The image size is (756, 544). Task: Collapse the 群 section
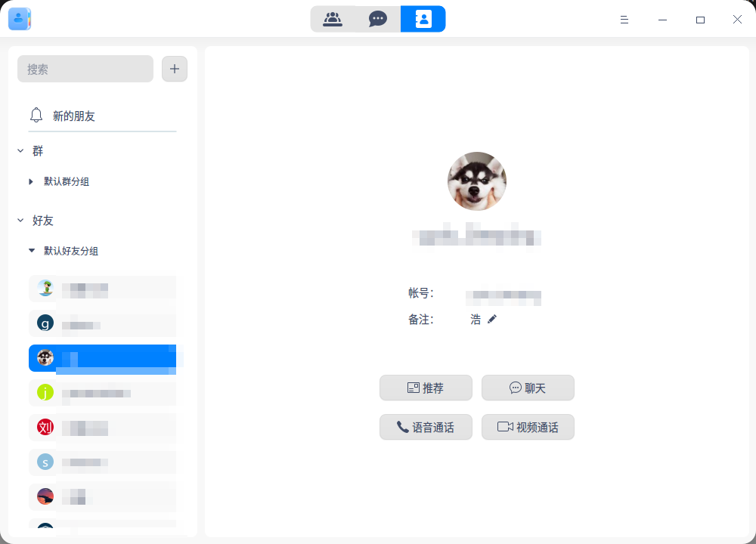pos(20,150)
